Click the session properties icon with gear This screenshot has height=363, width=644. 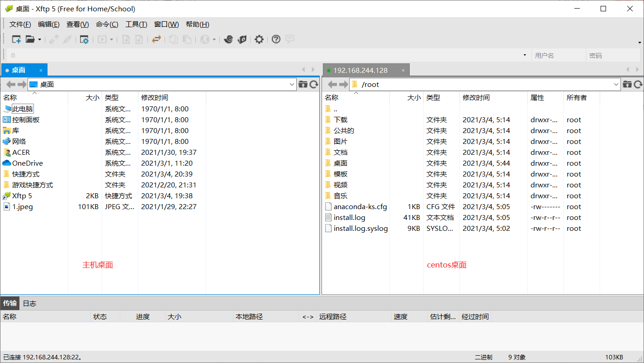84,39
